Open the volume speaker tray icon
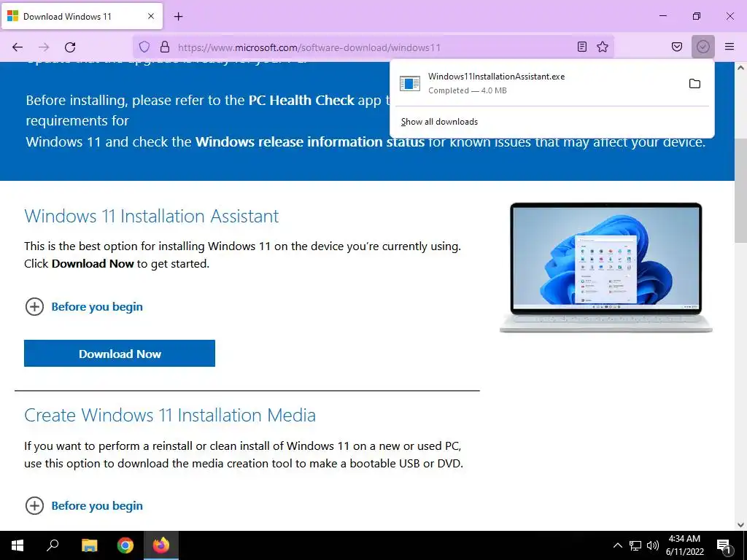Image resolution: width=747 pixels, height=560 pixels. pyautogui.click(x=653, y=545)
